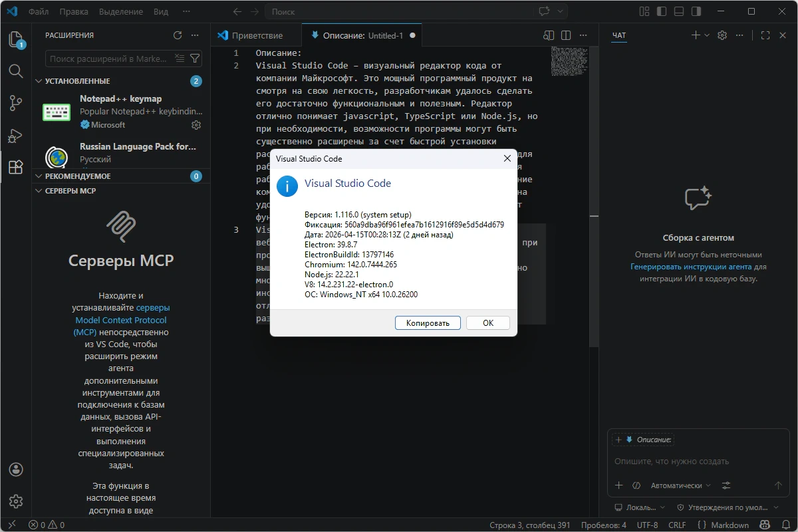Viewport: 798px width, 532px height.
Task: Open the серверы Model Context Protocol link
Action: click(x=122, y=320)
